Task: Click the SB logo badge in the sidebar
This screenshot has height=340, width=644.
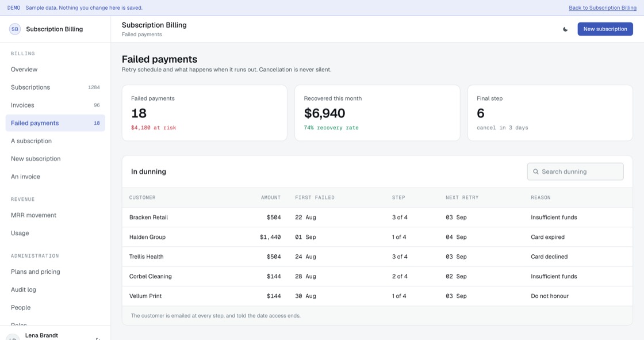Action: coord(15,29)
